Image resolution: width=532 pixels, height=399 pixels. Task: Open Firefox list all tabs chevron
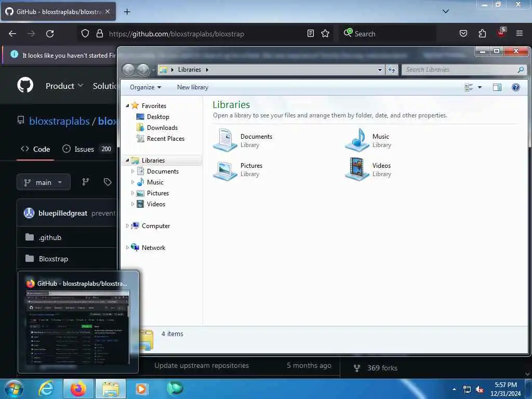445,11
